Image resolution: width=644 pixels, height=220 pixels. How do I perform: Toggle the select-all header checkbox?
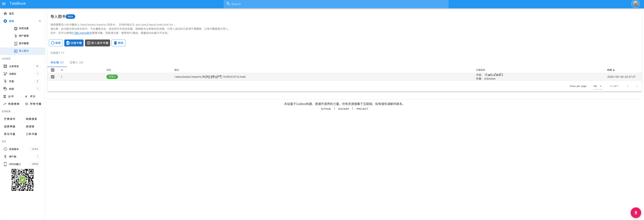click(52, 70)
